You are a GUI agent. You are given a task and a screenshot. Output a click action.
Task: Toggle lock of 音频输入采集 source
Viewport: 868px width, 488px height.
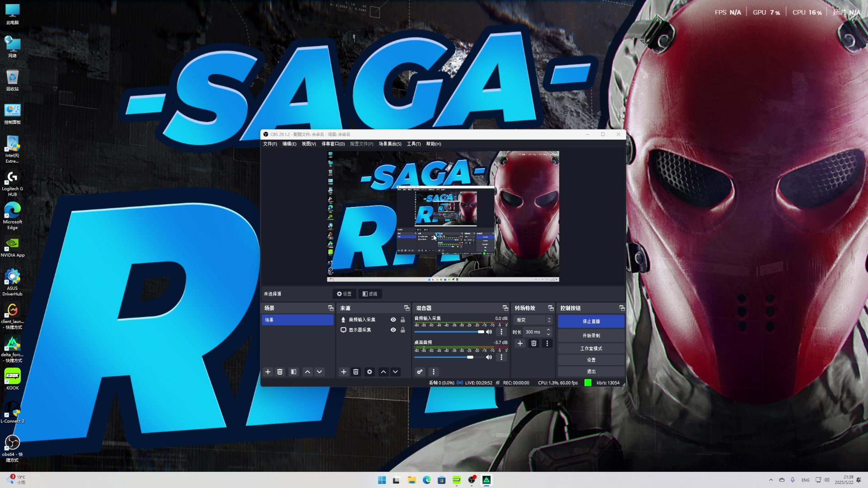(x=403, y=319)
